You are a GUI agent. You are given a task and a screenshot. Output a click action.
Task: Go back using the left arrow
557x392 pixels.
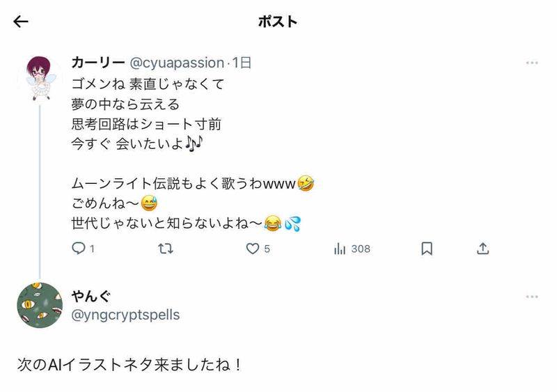[x=21, y=22]
